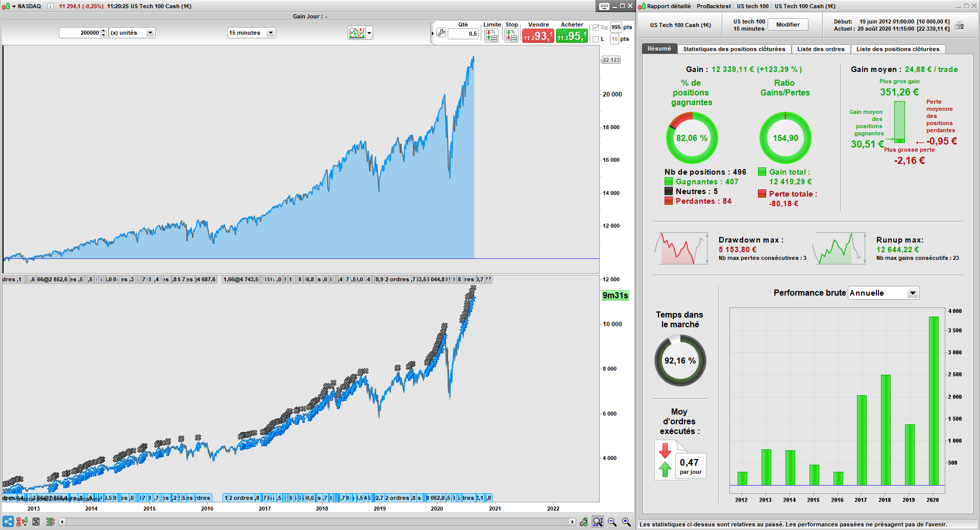Click the Gain 12 339,11 € value
This screenshot has width=980, height=530.
pos(756,69)
